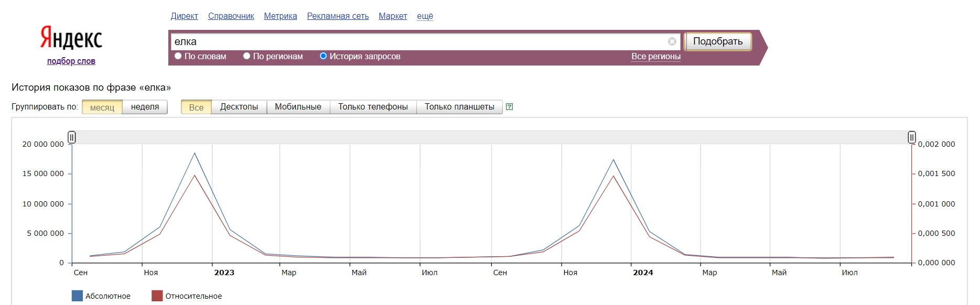Click the Yandex logo
Image resolution: width=980 pixels, height=305 pixels.
click(x=71, y=38)
